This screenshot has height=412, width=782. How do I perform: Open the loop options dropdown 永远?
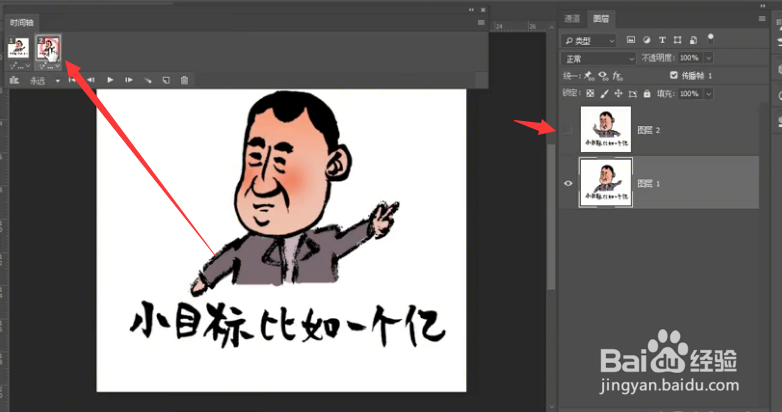[x=45, y=80]
